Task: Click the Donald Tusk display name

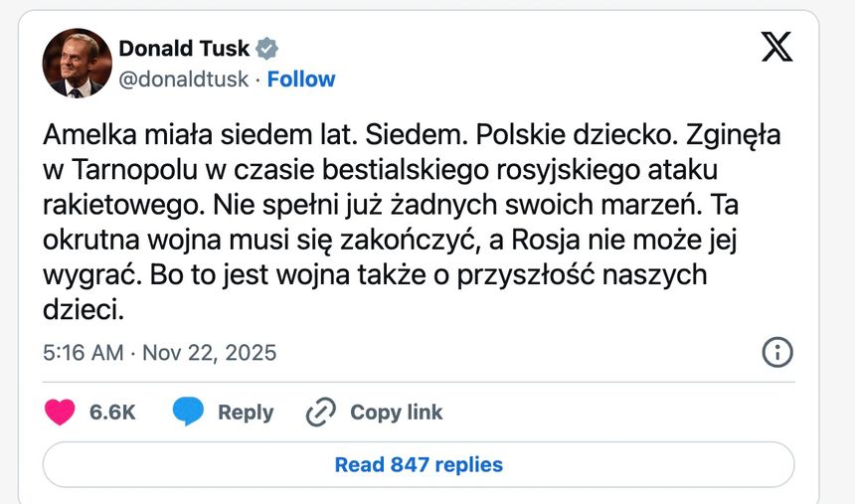Action: [184, 48]
